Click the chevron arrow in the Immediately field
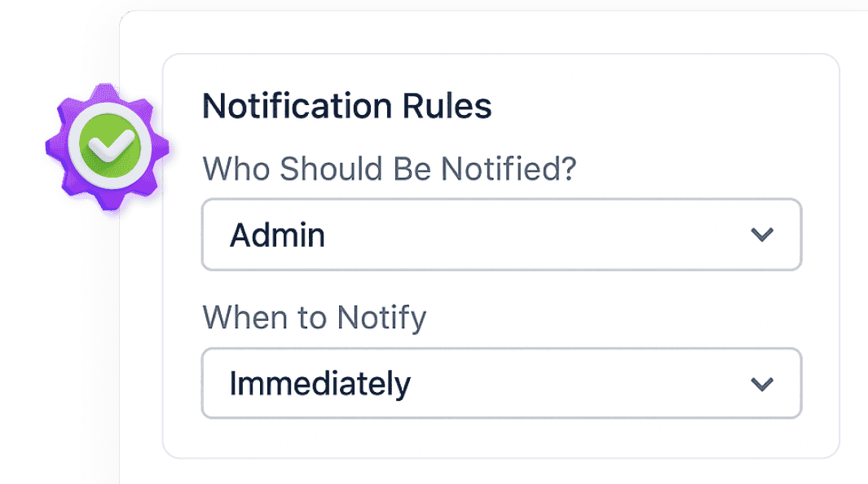 click(761, 383)
